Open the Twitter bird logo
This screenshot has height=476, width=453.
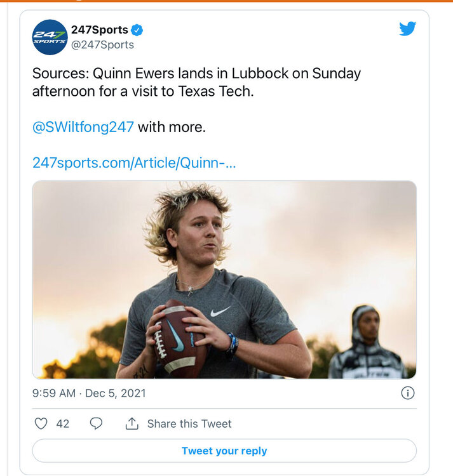click(x=407, y=29)
